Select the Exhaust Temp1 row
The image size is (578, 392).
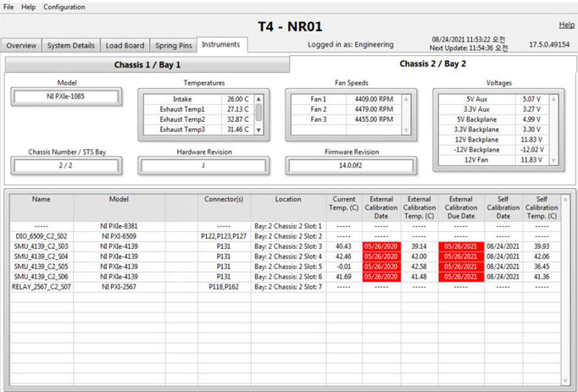pos(199,109)
